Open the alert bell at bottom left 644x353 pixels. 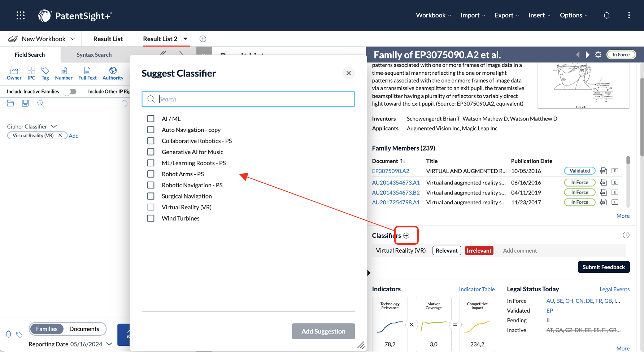coord(9,334)
